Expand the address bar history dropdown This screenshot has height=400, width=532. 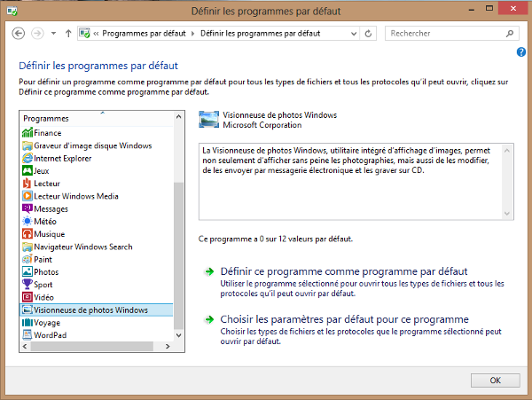click(x=354, y=34)
